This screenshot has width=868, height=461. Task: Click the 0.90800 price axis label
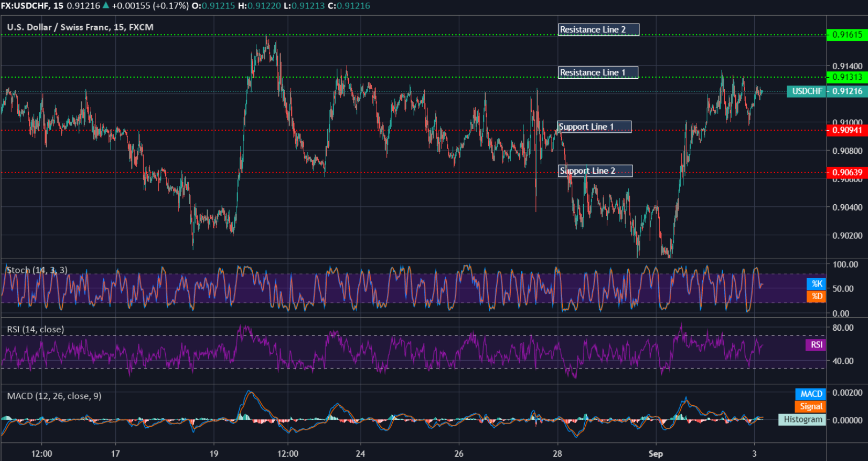847,151
